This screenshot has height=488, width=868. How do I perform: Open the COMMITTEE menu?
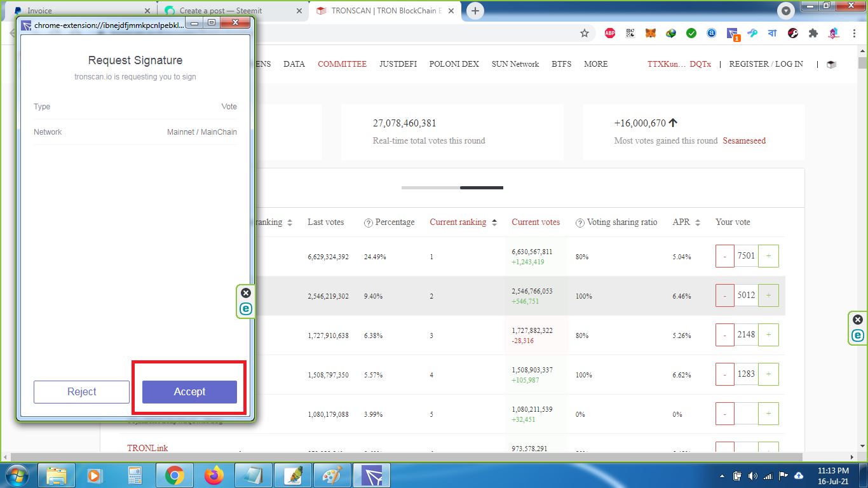pyautogui.click(x=342, y=64)
